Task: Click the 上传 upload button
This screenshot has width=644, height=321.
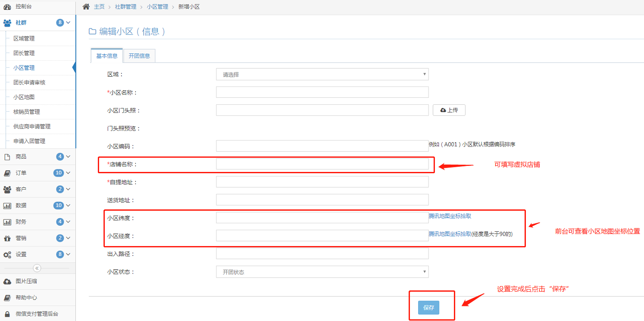Action: (449, 110)
